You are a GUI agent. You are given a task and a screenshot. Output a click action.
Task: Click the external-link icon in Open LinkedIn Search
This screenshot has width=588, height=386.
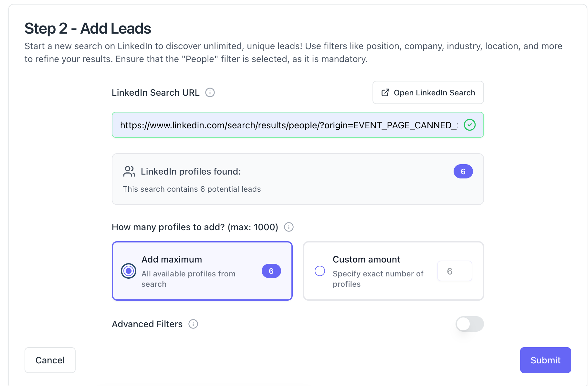[385, 93]
